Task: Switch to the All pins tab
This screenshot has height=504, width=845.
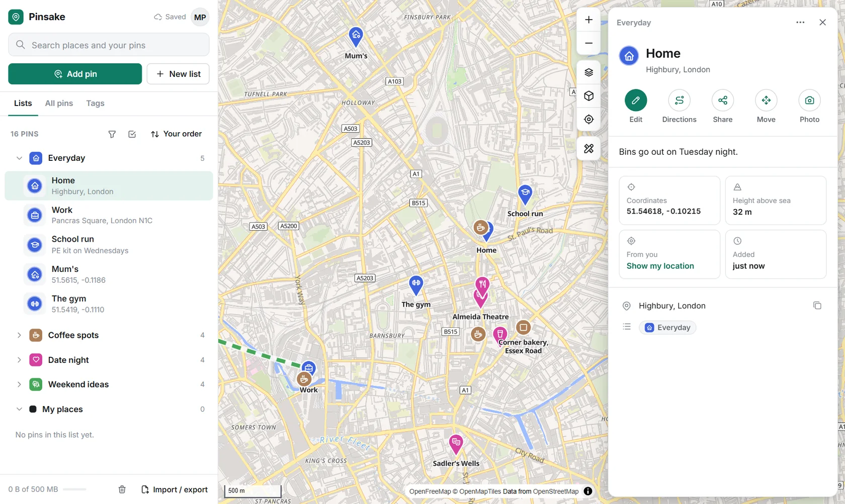Action: [59, 104]
